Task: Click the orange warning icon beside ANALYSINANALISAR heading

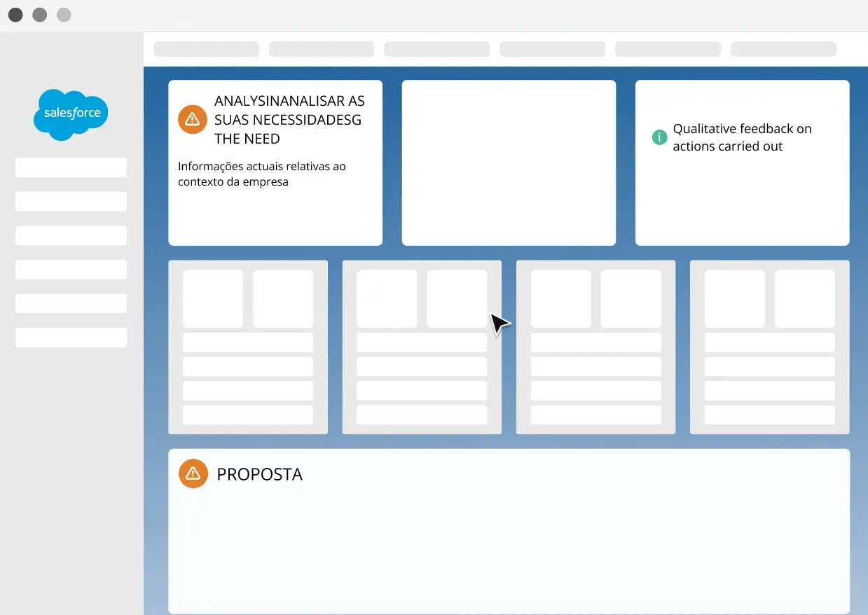Action: pos(193,120)
